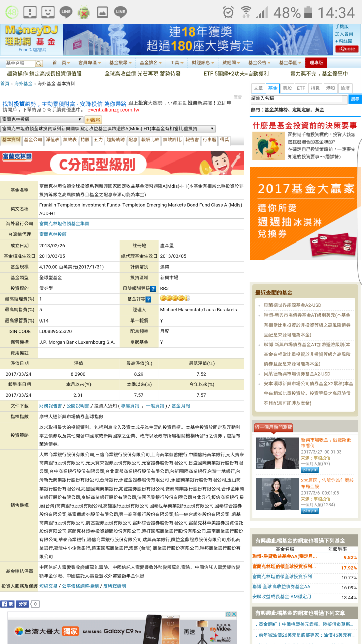Open the MoneyDJ 理財網 logo

pos(32,38)
